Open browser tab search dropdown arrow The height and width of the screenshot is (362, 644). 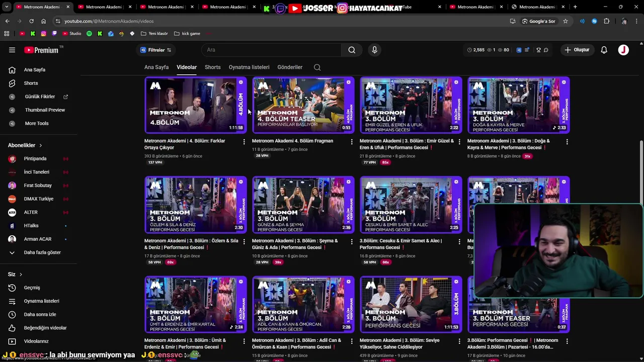7,7
